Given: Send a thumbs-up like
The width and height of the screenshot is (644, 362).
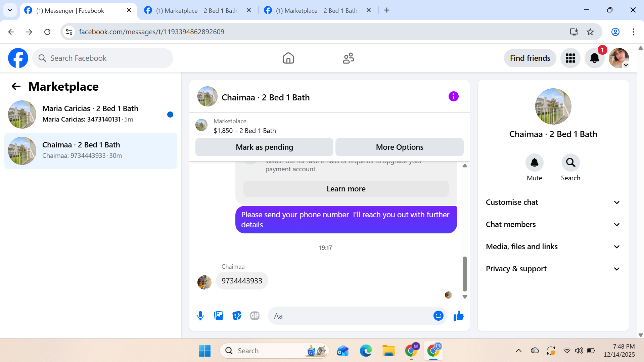Looking at the screenshot, I should (458, 316).
